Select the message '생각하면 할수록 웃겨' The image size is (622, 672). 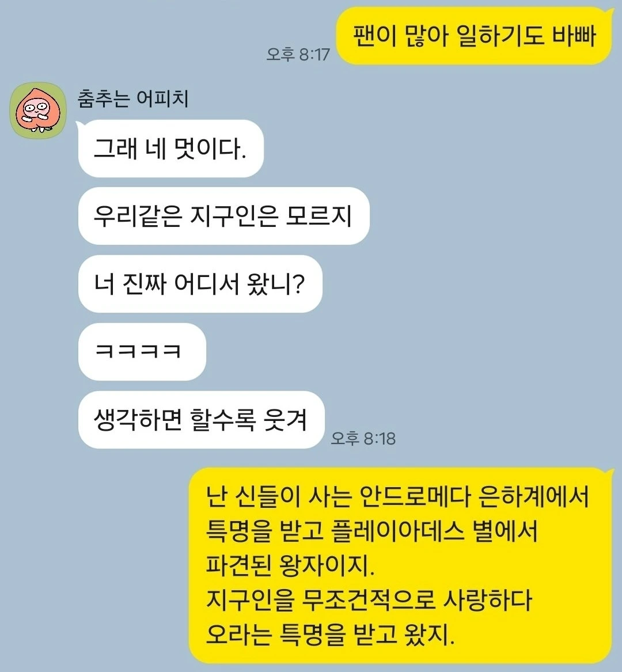point(201,419)
